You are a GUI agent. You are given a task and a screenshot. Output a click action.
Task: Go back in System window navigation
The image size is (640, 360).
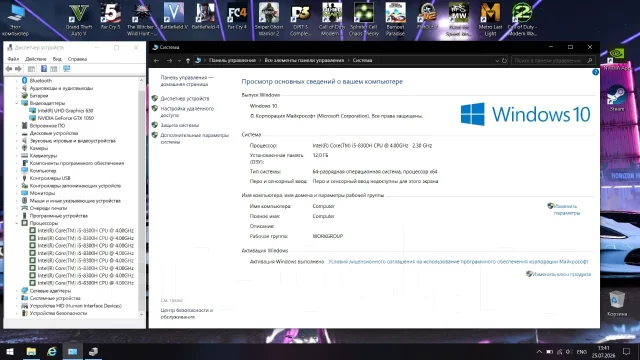tap(156, 60)
